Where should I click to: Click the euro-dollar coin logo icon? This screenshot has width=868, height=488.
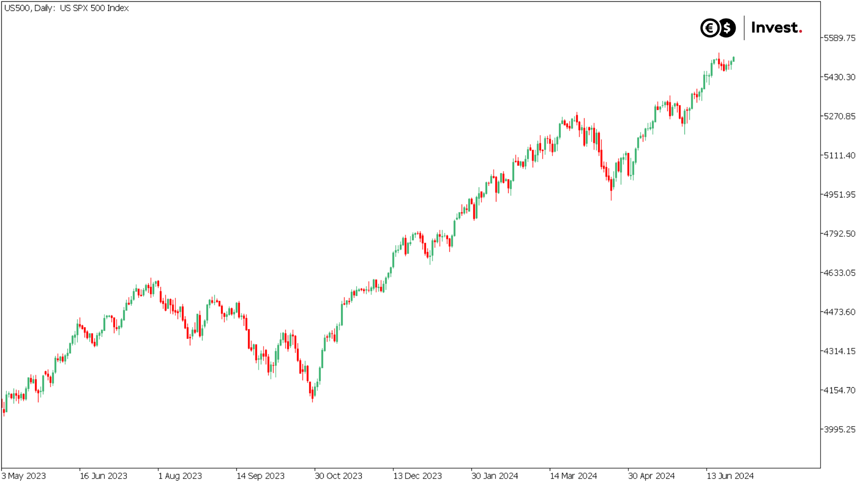coord(718,28)
